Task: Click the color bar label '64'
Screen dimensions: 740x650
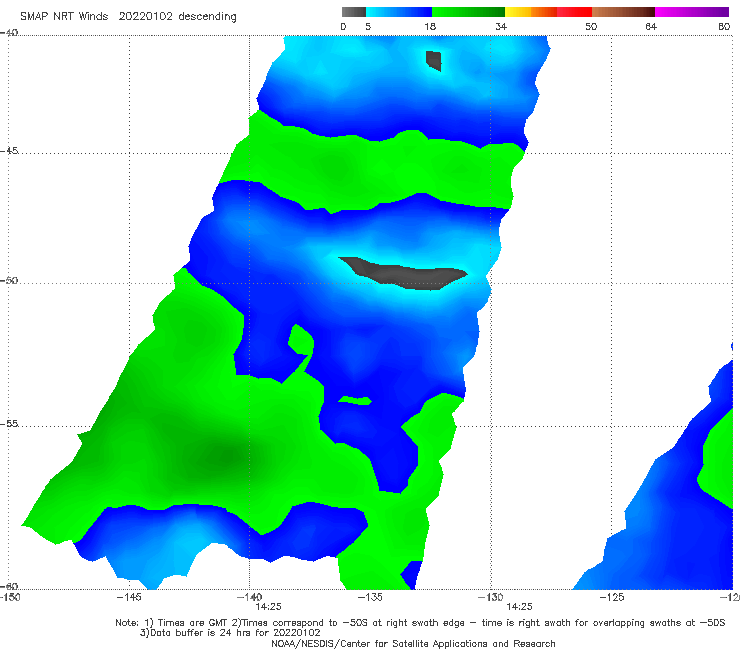Action: pyautogui.click(x=651, y=26)
